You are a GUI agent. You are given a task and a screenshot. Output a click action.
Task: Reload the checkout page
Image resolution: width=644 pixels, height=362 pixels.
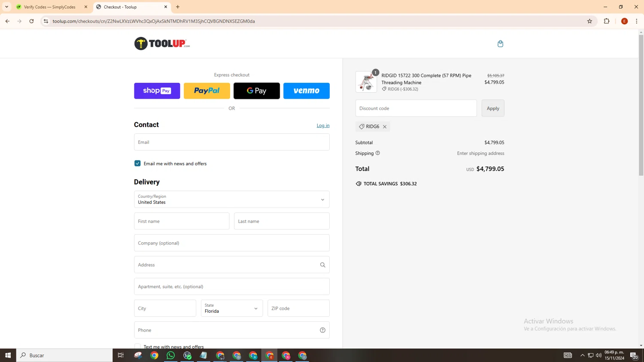[x=31, y=21]
